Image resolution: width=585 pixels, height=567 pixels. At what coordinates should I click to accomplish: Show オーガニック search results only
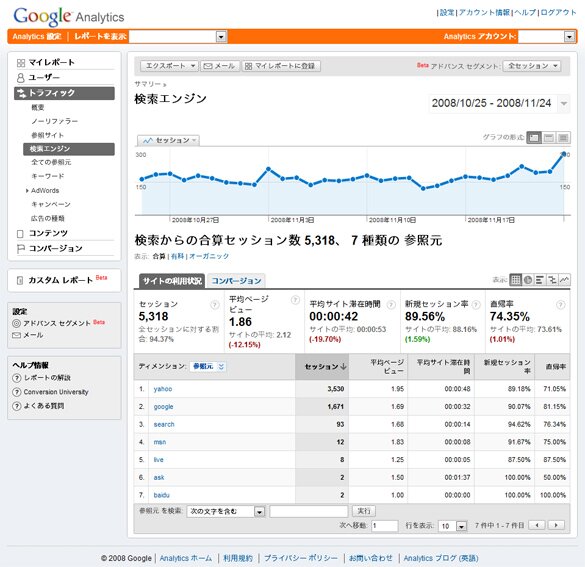[209, 256]
